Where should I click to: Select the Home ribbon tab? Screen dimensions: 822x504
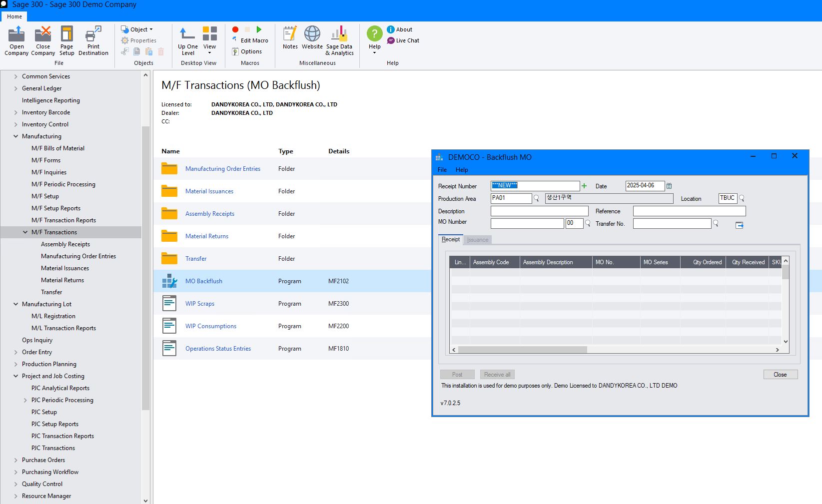click(14, 16)
